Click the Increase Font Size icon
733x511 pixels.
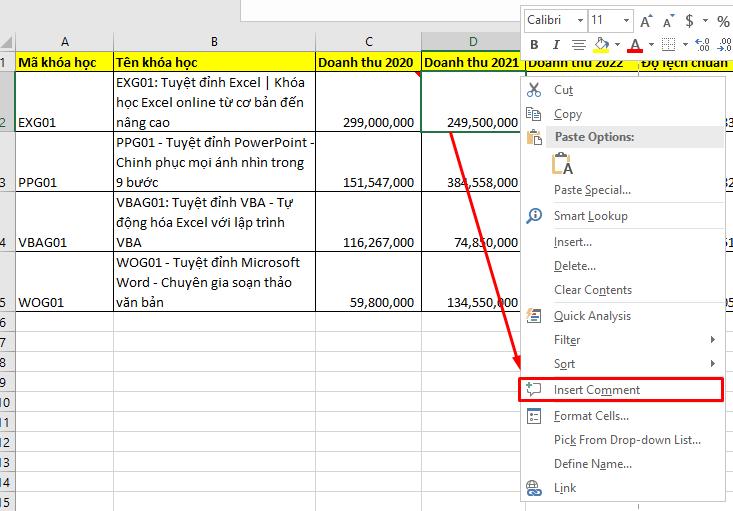pos(646,21)
